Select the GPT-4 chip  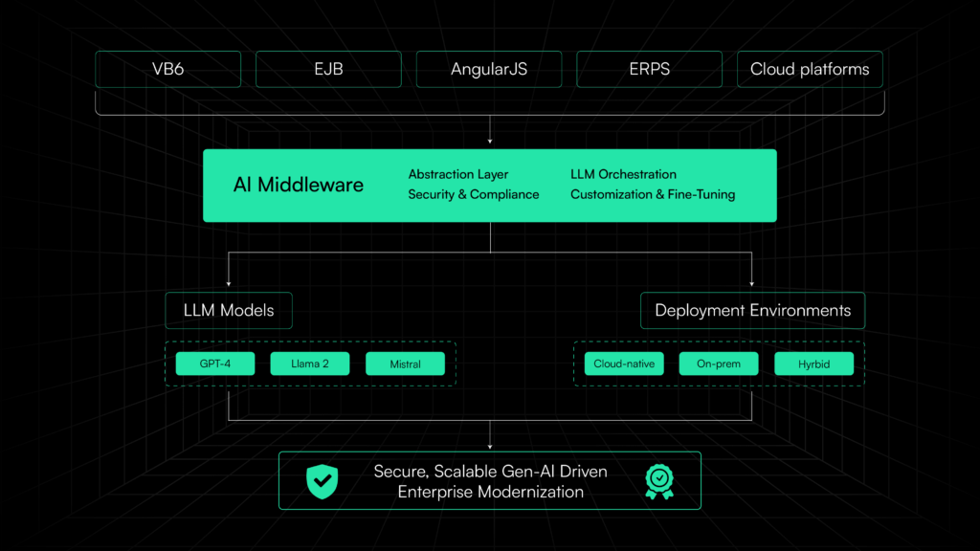(215, 364)
